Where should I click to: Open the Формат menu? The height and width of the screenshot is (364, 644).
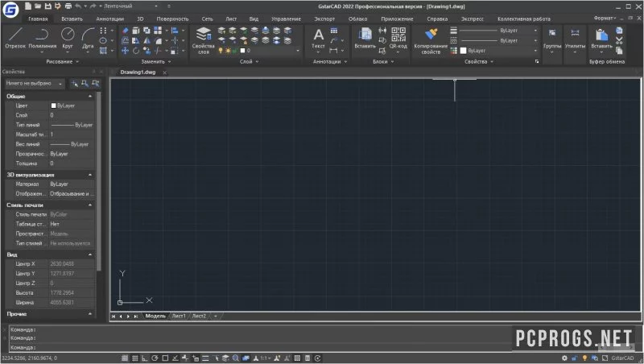coord(605,18)
